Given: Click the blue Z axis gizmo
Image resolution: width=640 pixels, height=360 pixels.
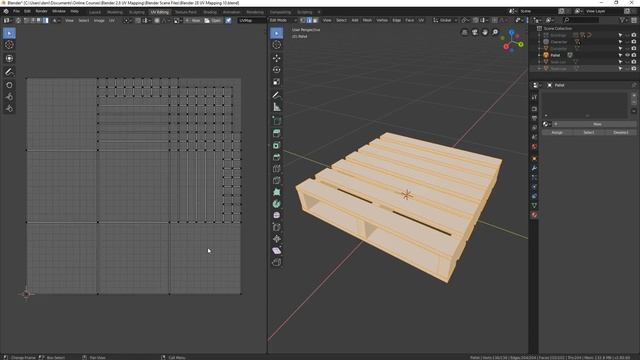Looking at the screenshot, I should [511, 33].
